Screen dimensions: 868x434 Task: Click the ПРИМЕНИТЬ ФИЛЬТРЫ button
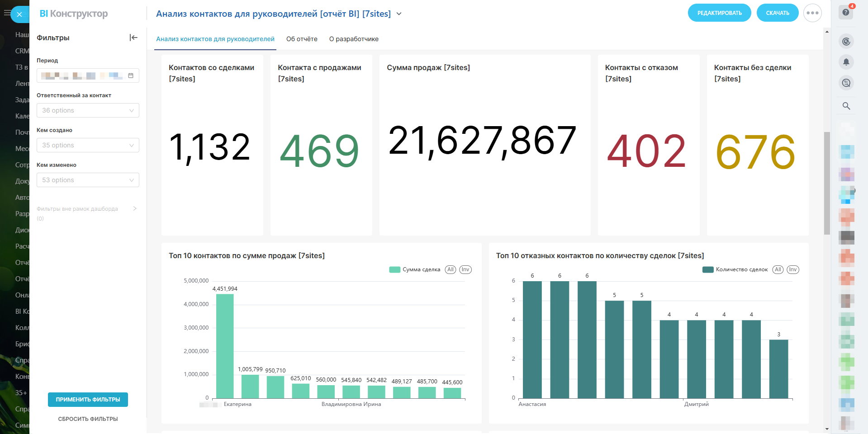coord(88,400)
